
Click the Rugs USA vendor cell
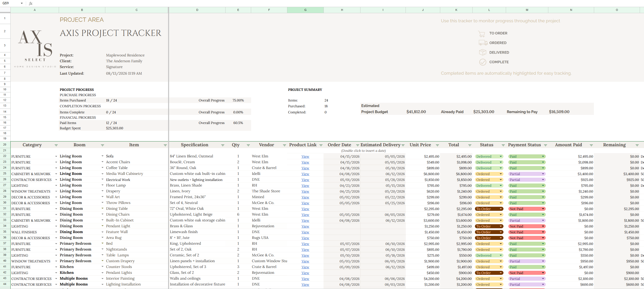point(269,238)
